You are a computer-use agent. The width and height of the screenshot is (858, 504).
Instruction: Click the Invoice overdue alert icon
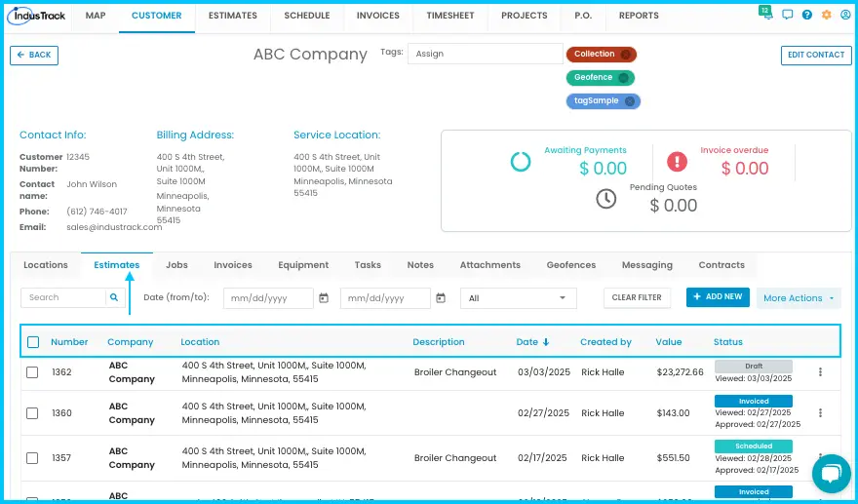tap(677, 162)
